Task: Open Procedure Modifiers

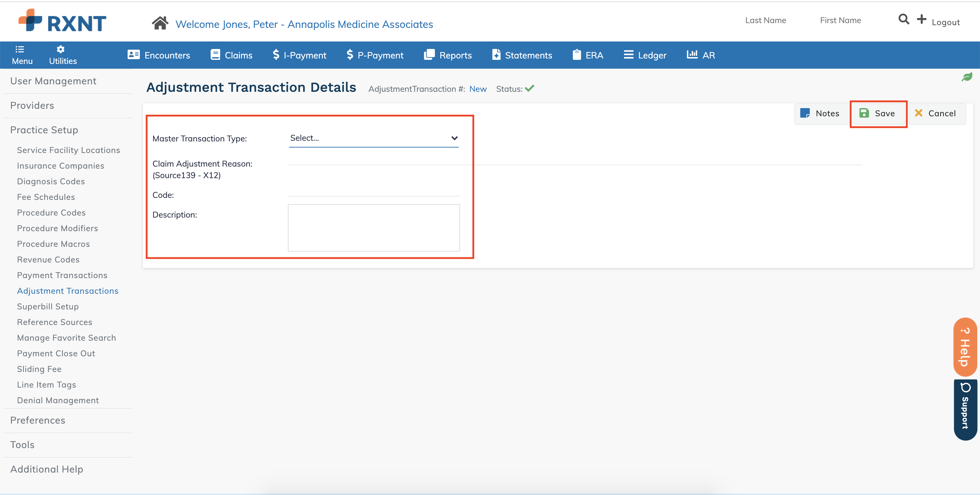Action: point(58,228)
